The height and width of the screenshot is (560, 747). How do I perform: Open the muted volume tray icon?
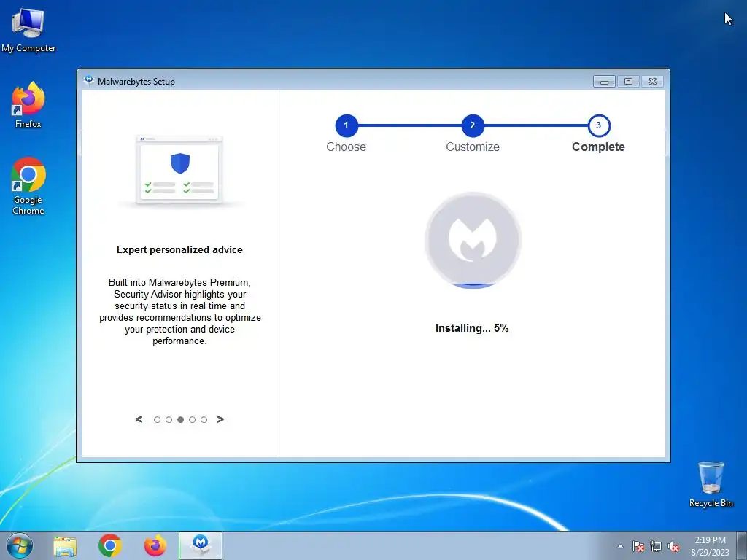click(x=673, y=546)
